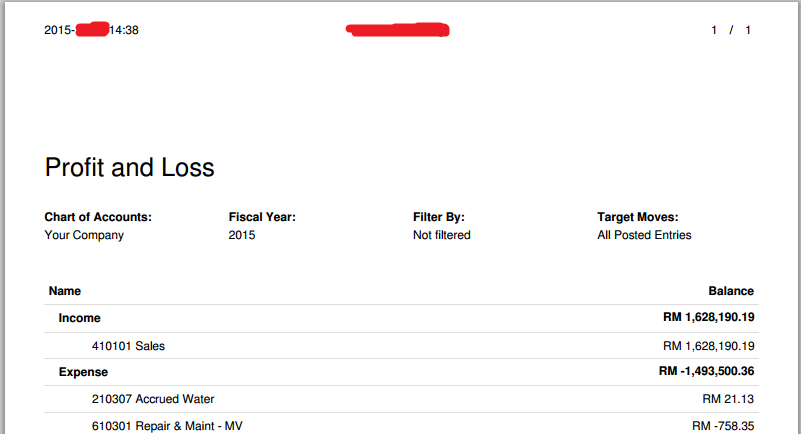Click the Filter By label
Image resolution: width=801 pixels, height=434 pixels.
pos(439,216)
